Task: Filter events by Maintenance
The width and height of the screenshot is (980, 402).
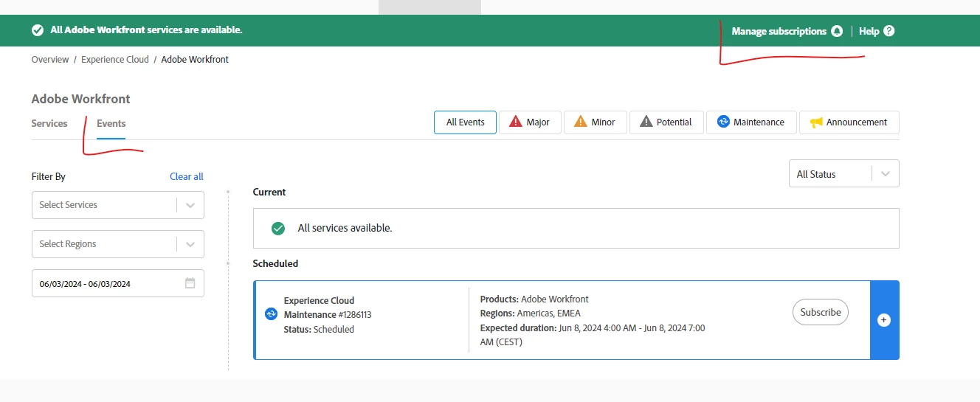Action: click(751, 122)
